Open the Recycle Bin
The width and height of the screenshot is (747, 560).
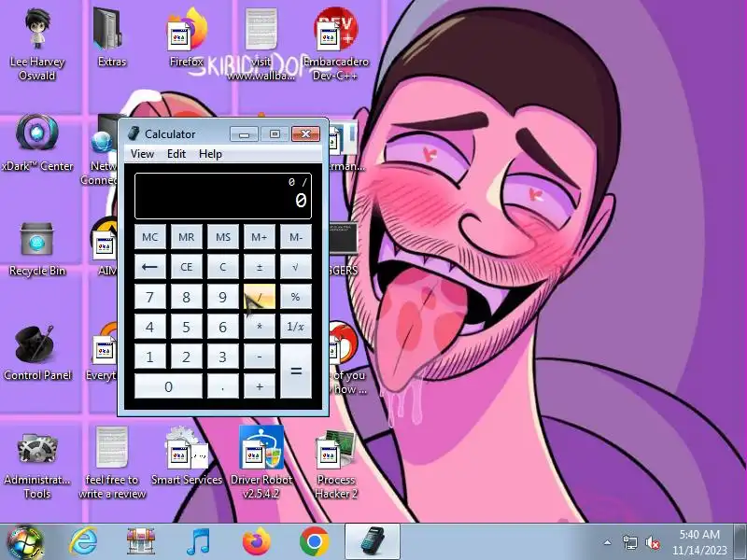tap(37, 249)
